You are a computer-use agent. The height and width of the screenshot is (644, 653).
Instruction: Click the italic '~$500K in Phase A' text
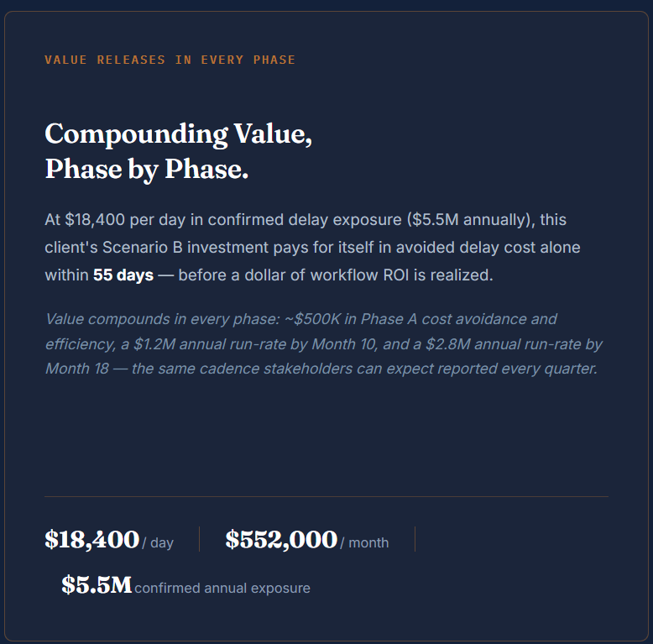(x=351, y=319)
